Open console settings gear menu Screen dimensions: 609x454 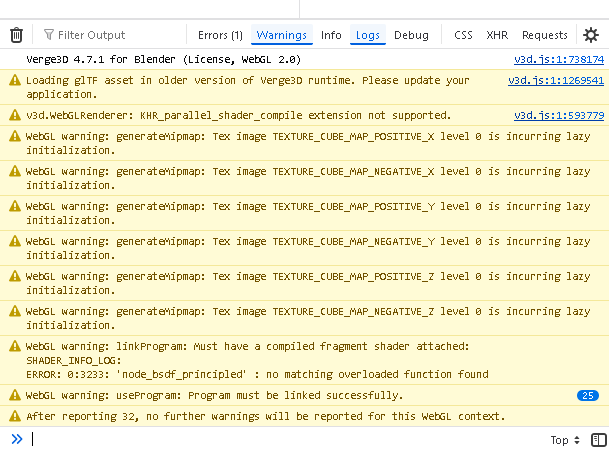pos(591,35)
